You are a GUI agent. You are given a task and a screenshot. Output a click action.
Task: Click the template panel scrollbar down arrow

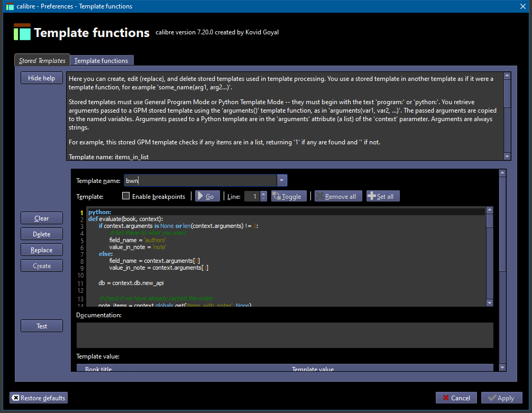tap(502, 368)
